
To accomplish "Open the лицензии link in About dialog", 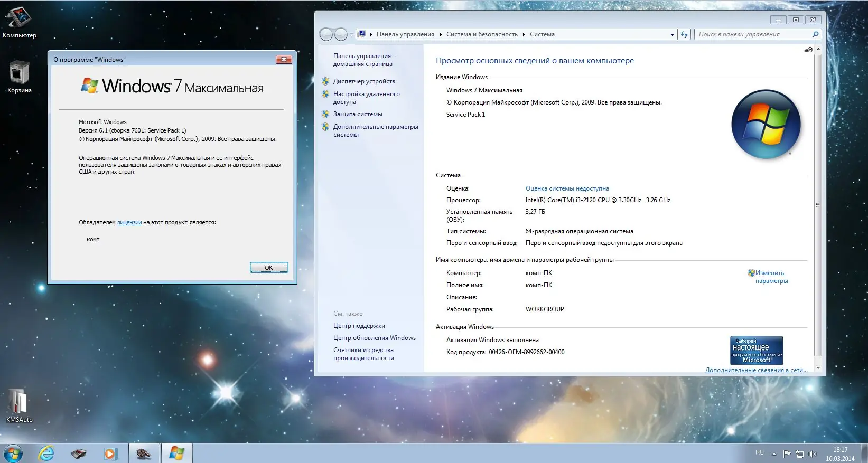I will 129,222.
